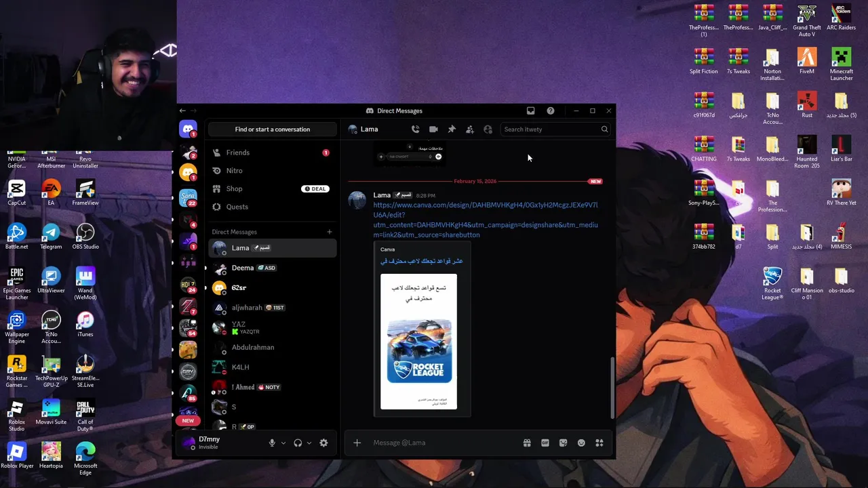Open the Shop page
The height and width of the screenshot is (488, 868).
[x=272, y=188]
